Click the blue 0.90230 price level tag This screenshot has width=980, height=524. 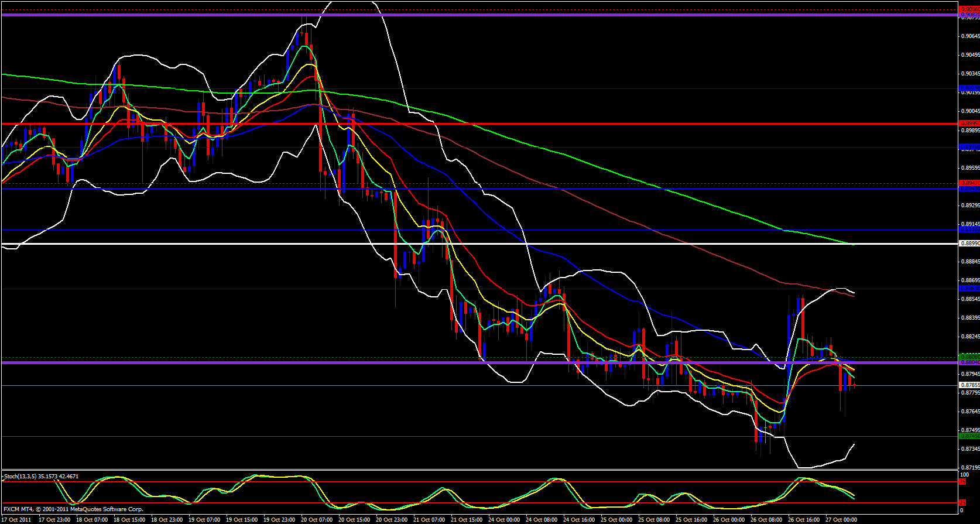pos(969,88)
